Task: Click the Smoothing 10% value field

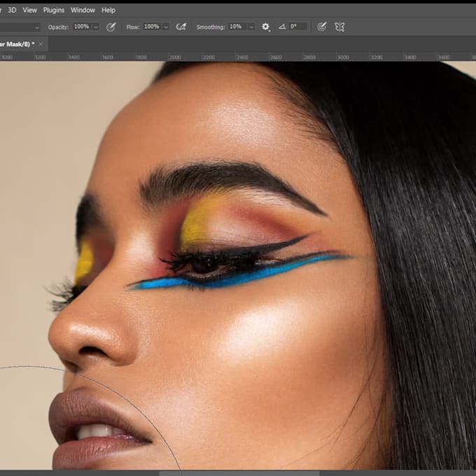Action: click(237, 27)
